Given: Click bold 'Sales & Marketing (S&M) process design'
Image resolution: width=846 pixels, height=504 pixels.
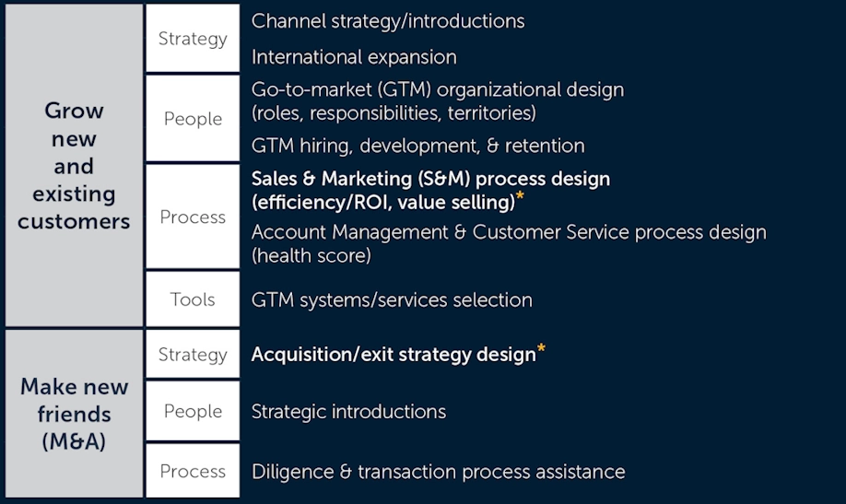Looking at the screenshot, I should [430, 179].
